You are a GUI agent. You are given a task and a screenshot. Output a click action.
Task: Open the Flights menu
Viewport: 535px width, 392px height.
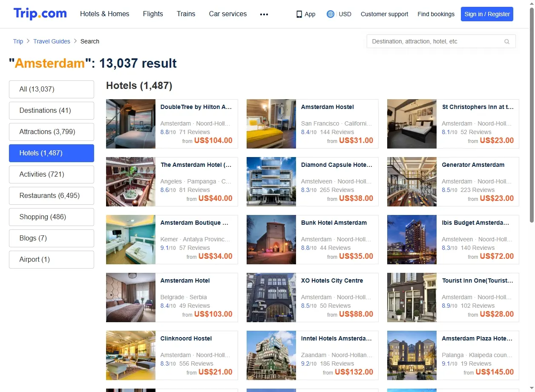click(x=153, y=14)
